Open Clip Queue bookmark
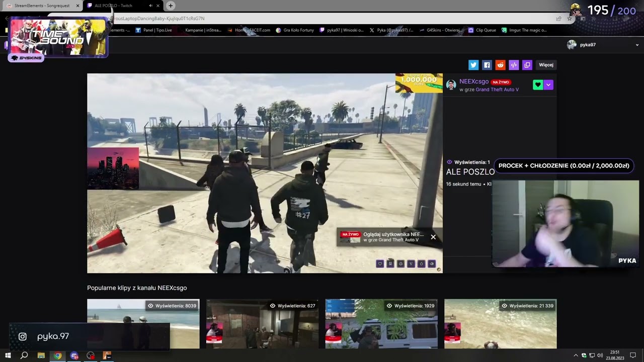The width and height of the screenshot is (644, 362). pyautogui.click(x=482, y=30)
